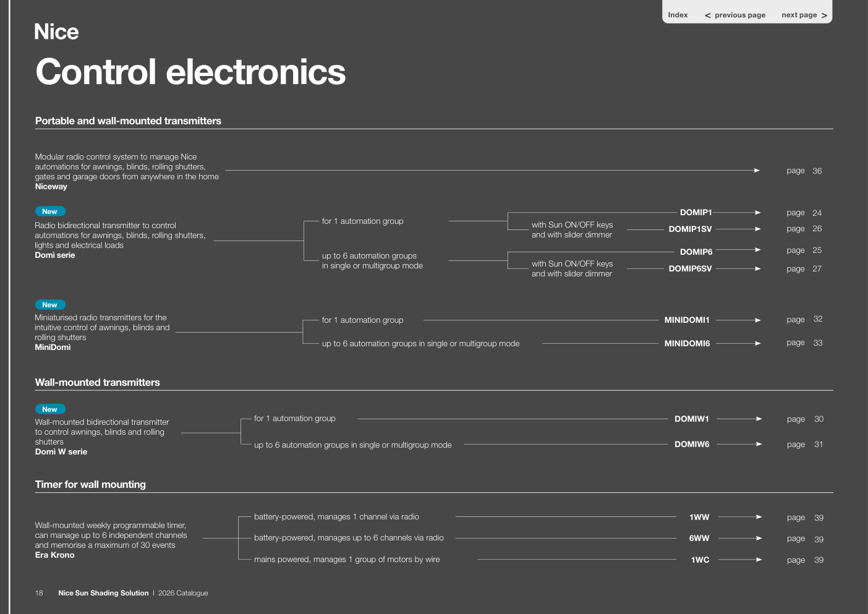Image resolution: width=868 pixels, height=614 pixels.
Task: Click the Niceway product name
Action: pos(51,187)
